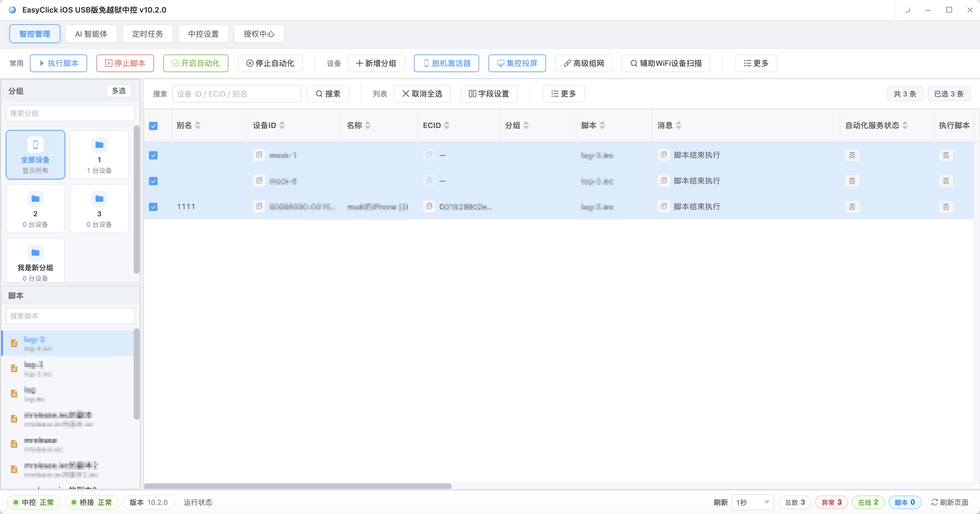980x514 pixels.
Task: Switch to the AI 智能体 tab
Action: coord(91,34)
